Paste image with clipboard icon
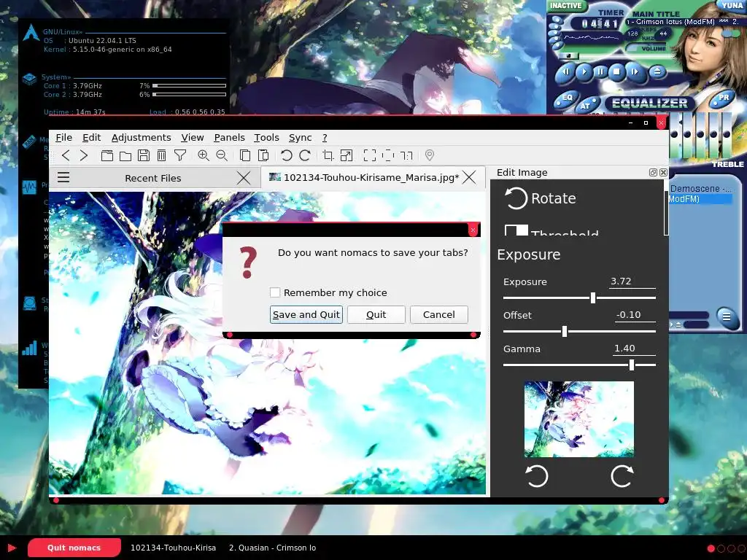This screenshot has width=747, height=560. tap(263, 155)
